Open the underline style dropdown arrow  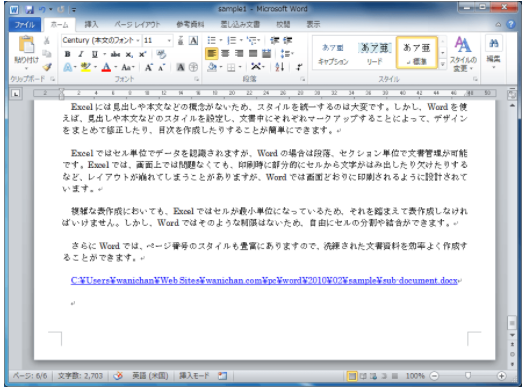point(104,54)
